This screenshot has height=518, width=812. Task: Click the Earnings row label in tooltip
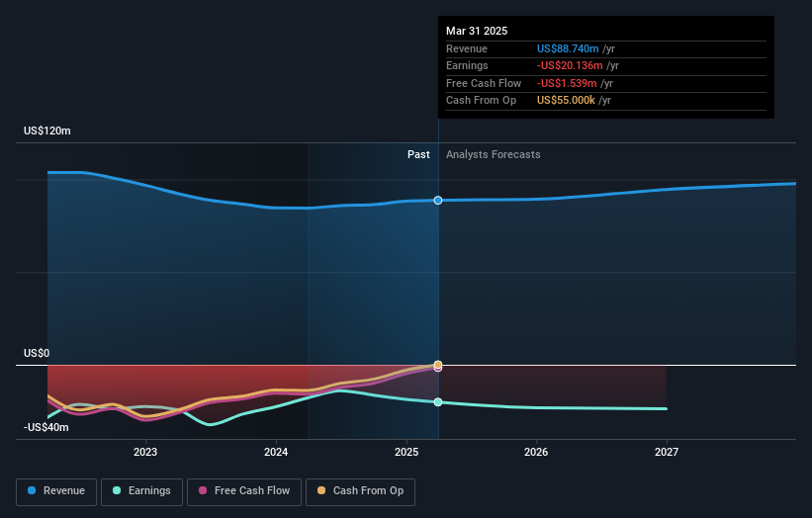pyautogui.click(x=467, y=65)
